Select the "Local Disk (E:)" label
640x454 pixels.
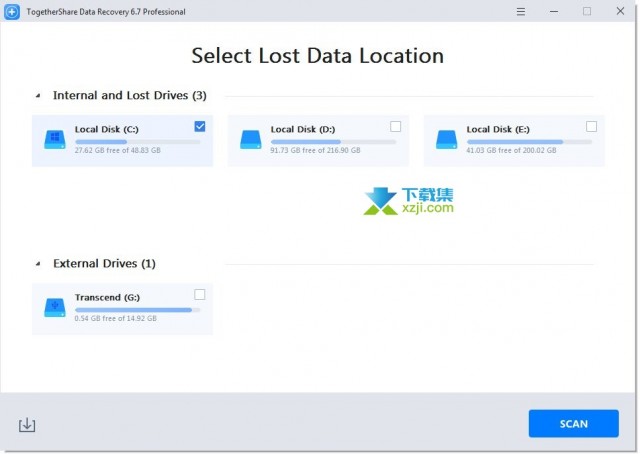click(498, 129)
